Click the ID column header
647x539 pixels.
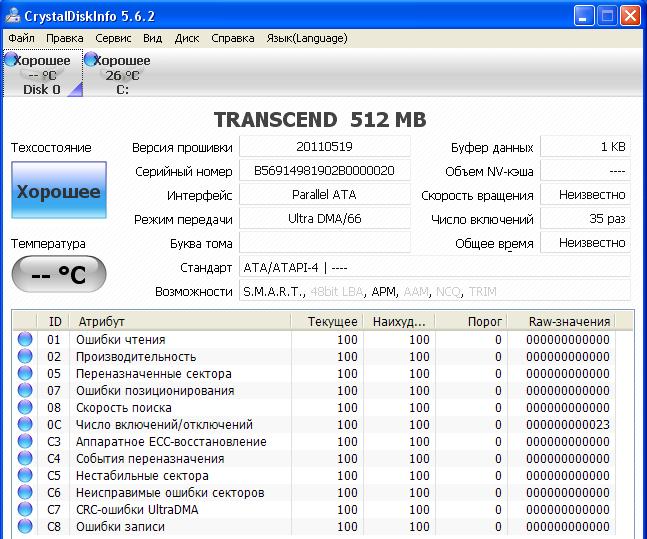point(54,322)
